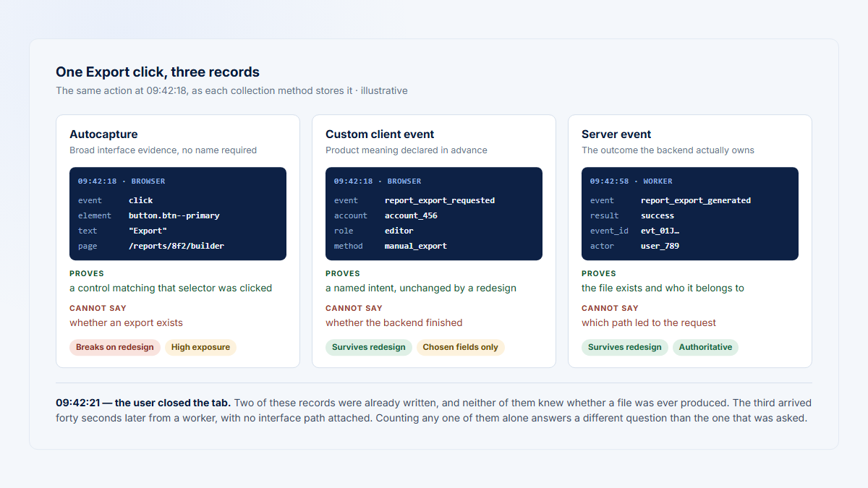The image size is (868, 488).
Task: Click the "Export" text value
Action: tap(148, 231)
